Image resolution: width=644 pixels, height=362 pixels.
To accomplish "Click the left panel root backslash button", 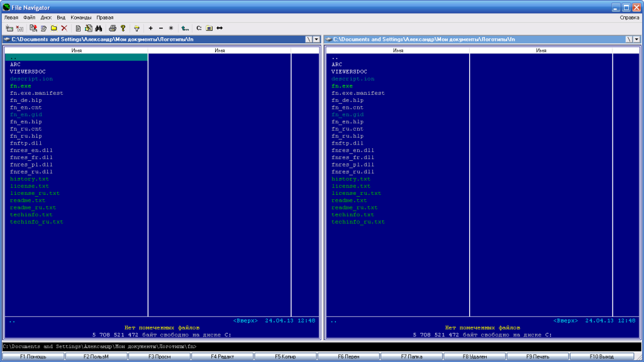I will click(309, 40).
